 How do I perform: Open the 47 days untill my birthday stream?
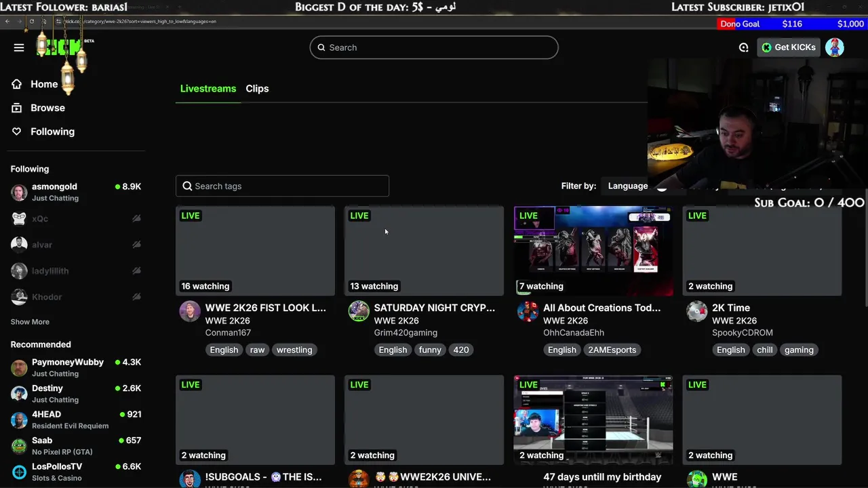pos(602,477)
